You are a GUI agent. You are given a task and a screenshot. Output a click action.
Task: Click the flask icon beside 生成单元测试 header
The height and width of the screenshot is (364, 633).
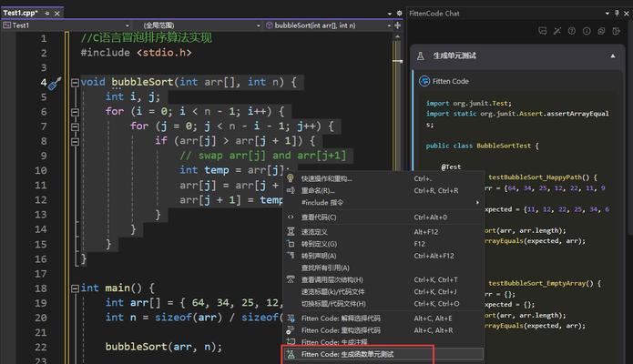420,56
